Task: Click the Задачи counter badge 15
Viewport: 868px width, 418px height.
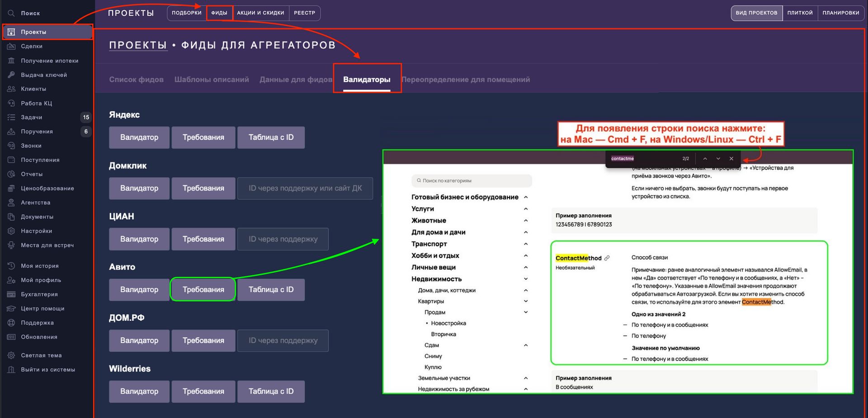Action: [86, 117]
